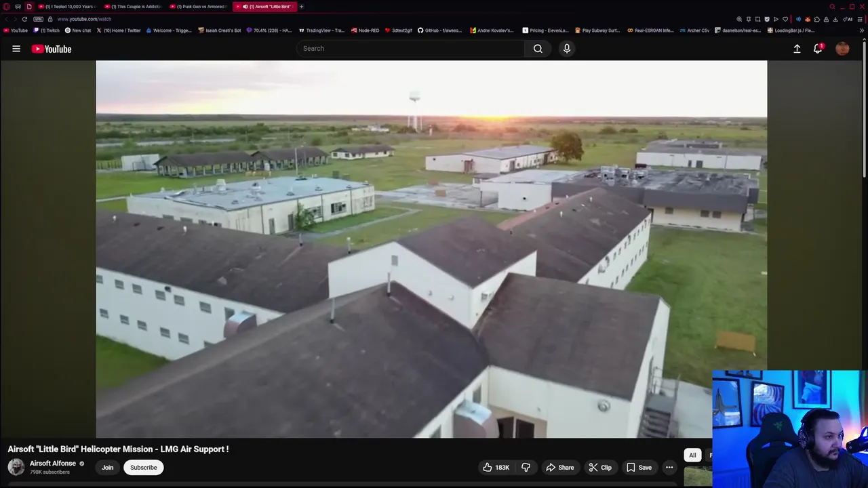Open the Home / Twitter bookmark
The height and width of the screenshot is (488, 868).
pyautogui.click(x=119, y=30)
